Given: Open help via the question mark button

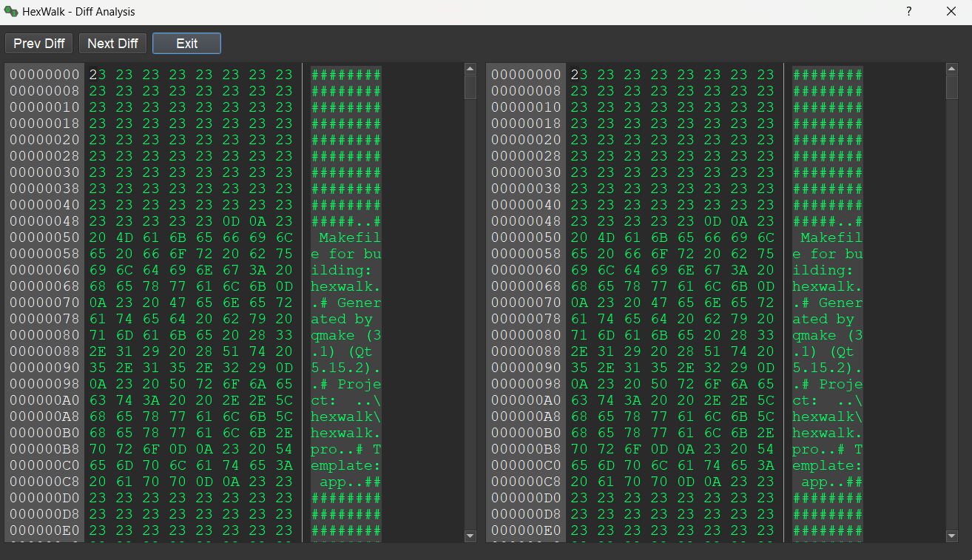Looking at the screenshot, I should [x=908, y=11].
